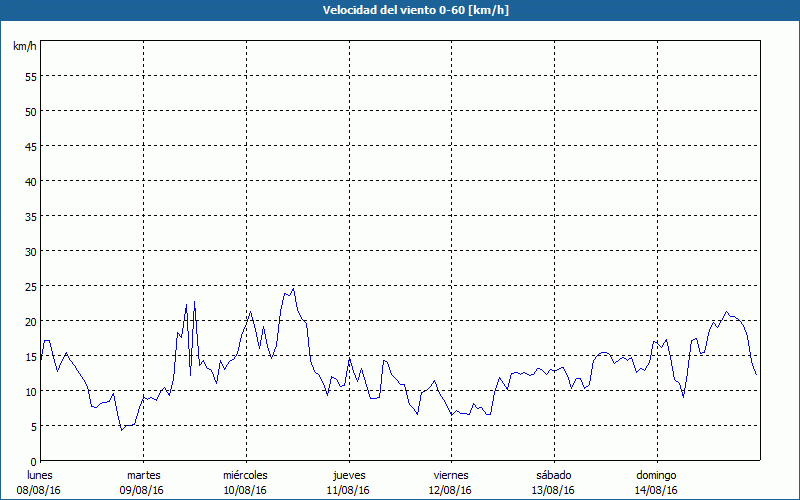The height and width of the screenshot is (500, 800).
Task: Select the 'martes' day label
Action: (x=143, y=475)
